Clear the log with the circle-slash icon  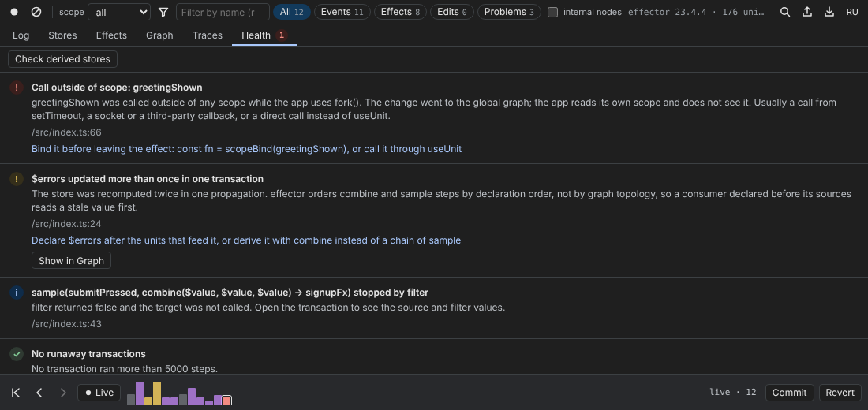coord(36,12)
